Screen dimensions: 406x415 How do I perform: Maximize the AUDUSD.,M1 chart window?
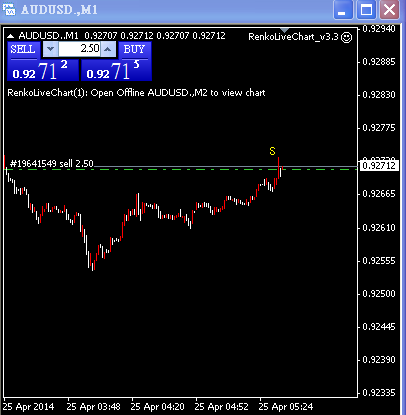coord(366,10)
